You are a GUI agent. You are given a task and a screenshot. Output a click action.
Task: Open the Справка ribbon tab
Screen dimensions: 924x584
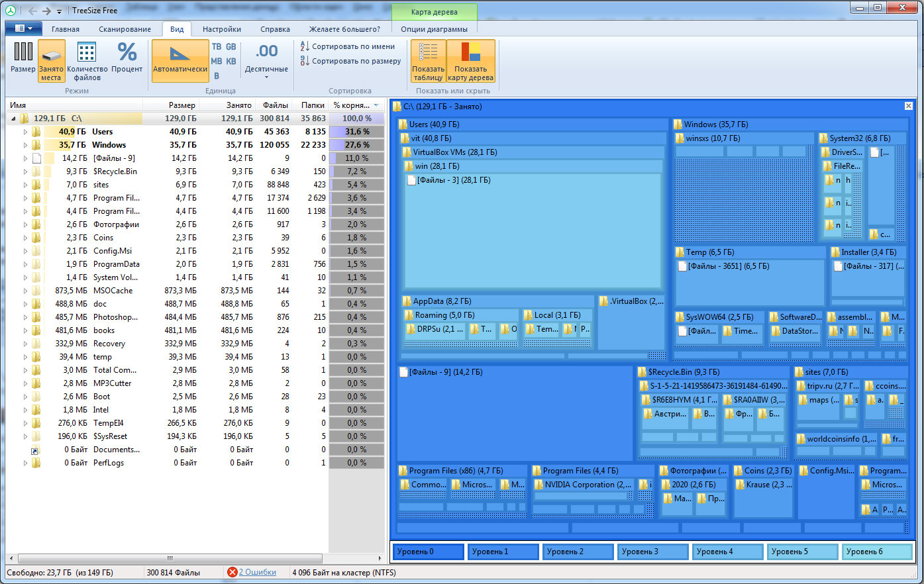click(x=276, y=29)
